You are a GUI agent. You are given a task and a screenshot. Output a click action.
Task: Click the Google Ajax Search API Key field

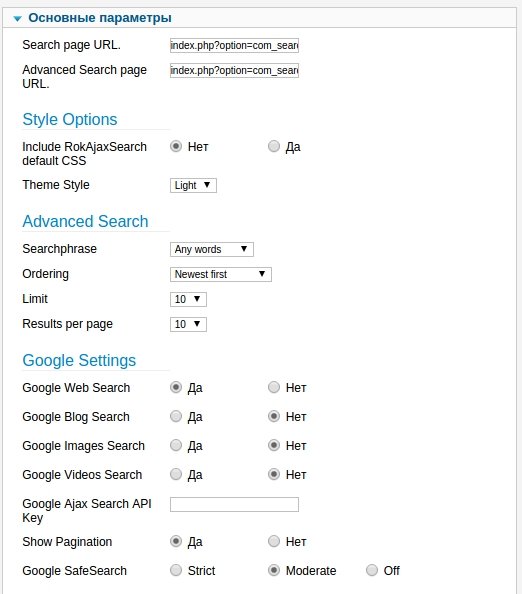coord(234,505)
